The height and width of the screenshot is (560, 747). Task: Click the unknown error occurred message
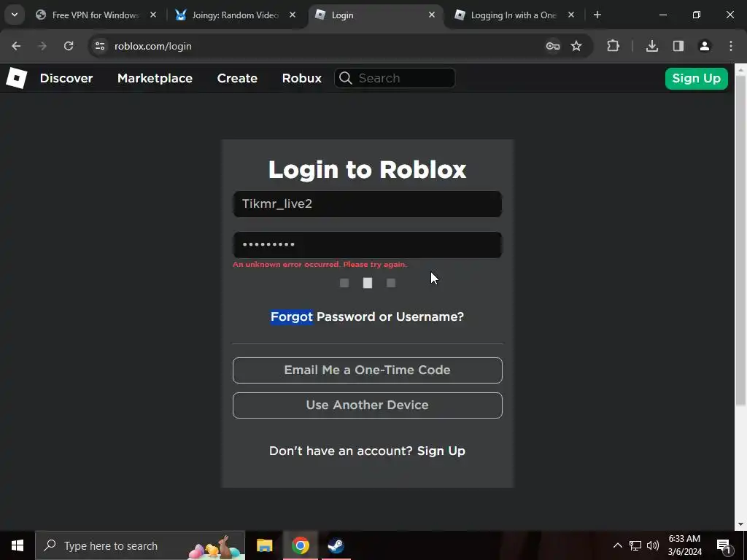click(320, 264)
